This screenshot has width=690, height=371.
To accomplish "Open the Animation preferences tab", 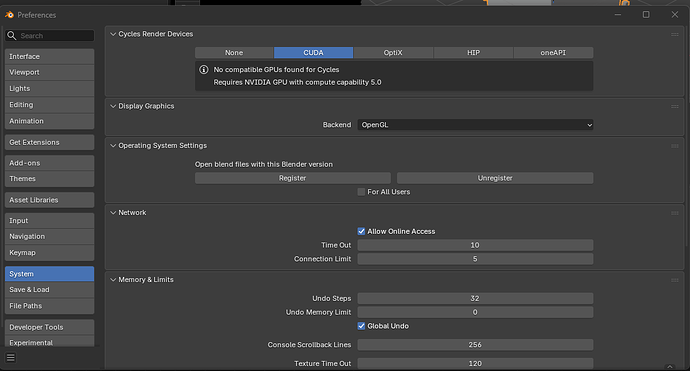I will [x=49, y=121].
